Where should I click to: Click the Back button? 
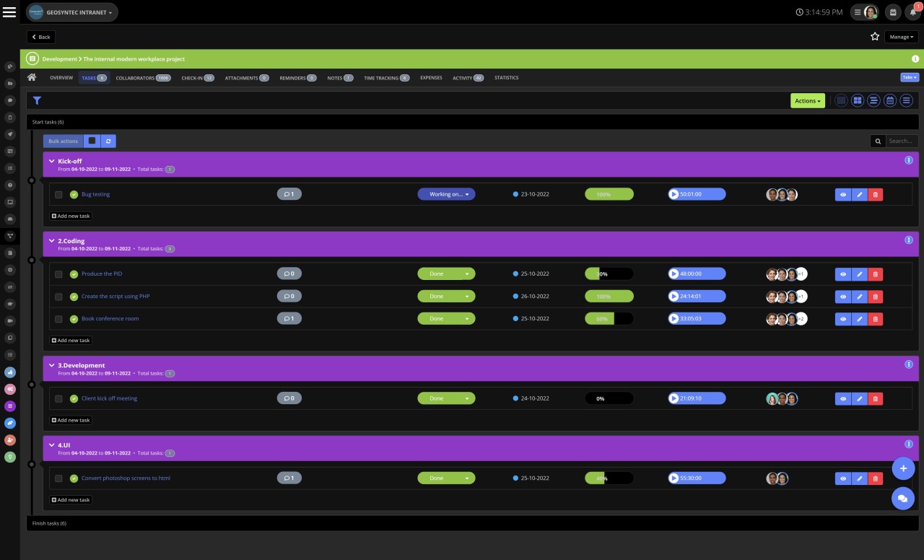click(x=41, y=37)
